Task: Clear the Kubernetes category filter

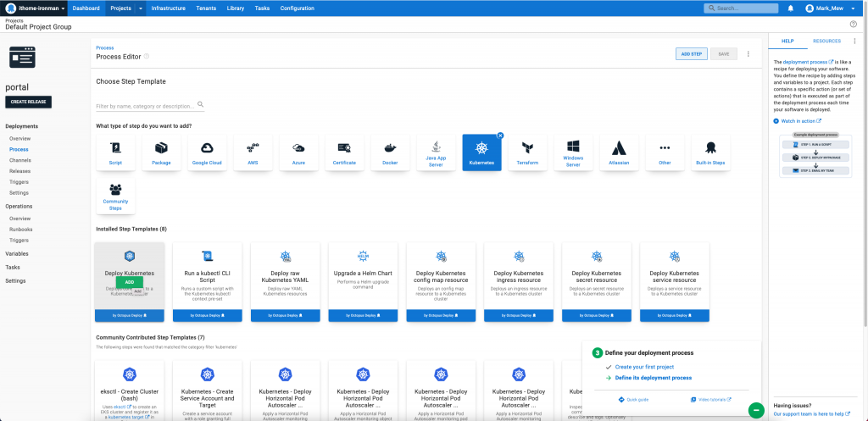Action: tap(500, 135)
